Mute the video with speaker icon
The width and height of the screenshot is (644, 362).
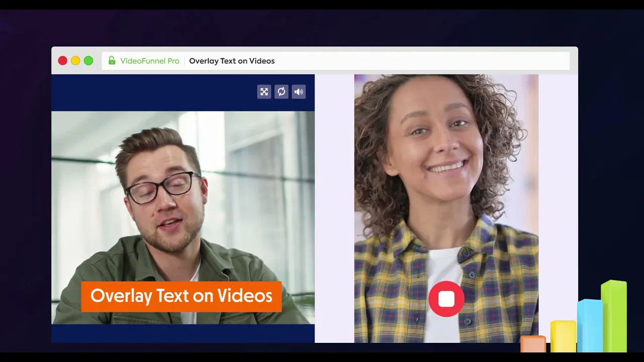[x=299, y=92]
